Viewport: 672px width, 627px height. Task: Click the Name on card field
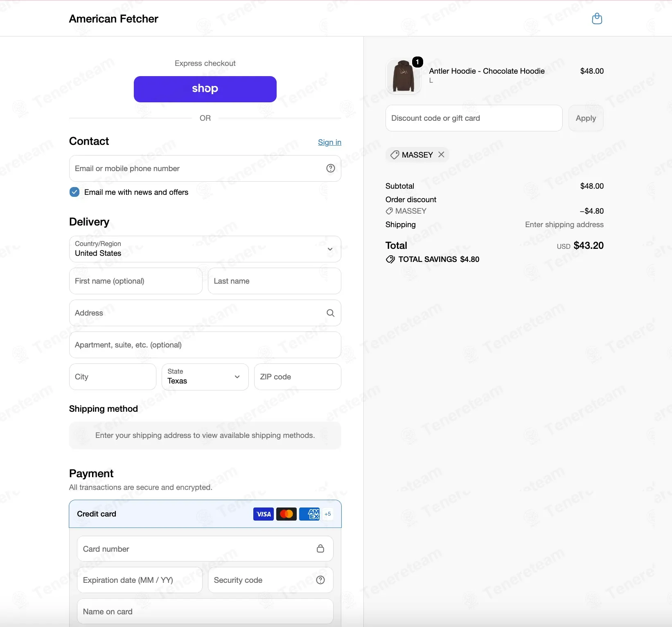pos(205,611)
